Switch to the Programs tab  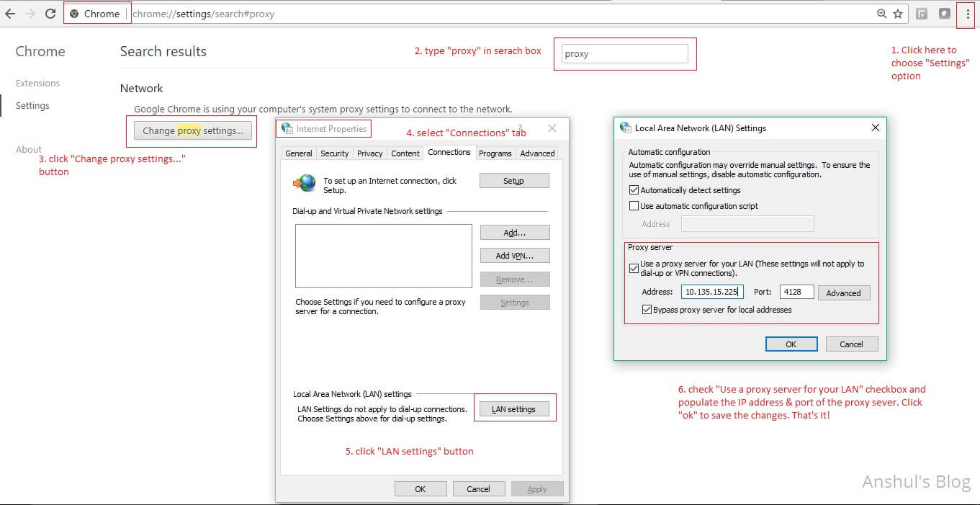pos(495,153)
